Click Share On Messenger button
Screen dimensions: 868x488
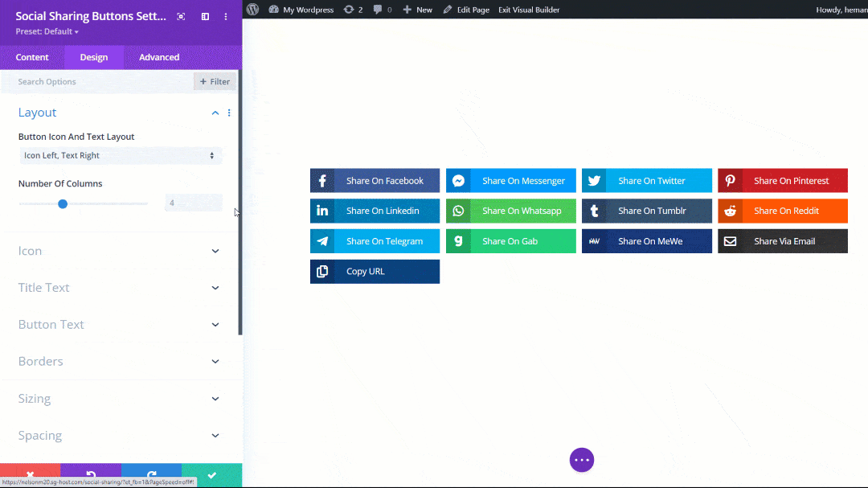(x=511, y=181)
